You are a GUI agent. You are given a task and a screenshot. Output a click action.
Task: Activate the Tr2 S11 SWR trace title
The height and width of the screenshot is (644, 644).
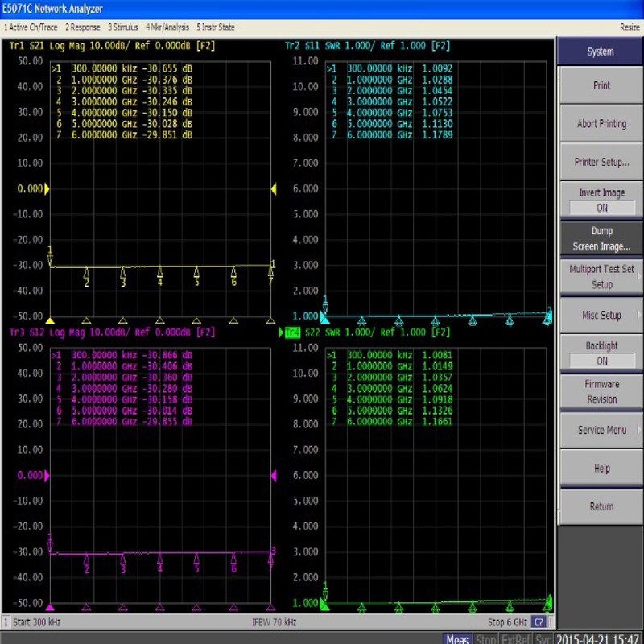coord(368,46)
